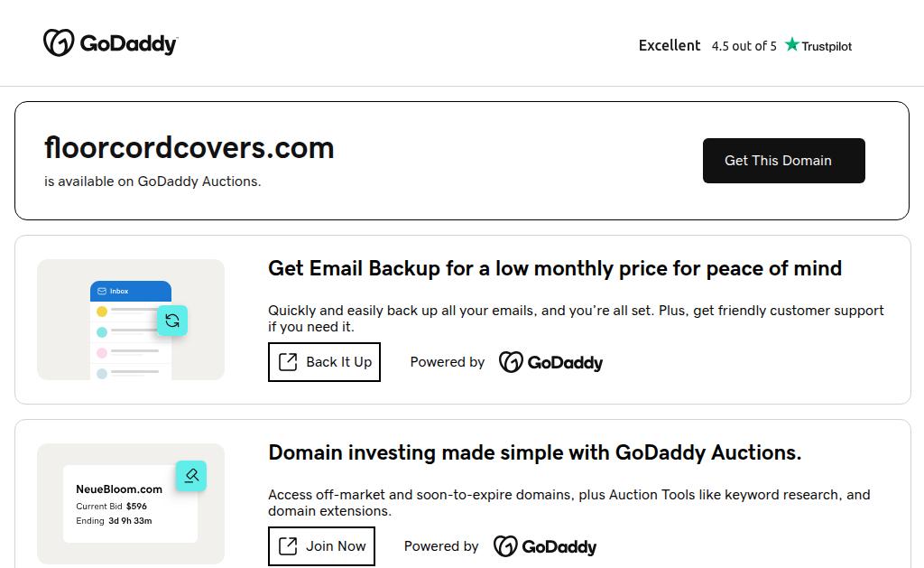Click the Back It Up button label
Viewport: 924px width, 568px height.
tap(338, 362)
